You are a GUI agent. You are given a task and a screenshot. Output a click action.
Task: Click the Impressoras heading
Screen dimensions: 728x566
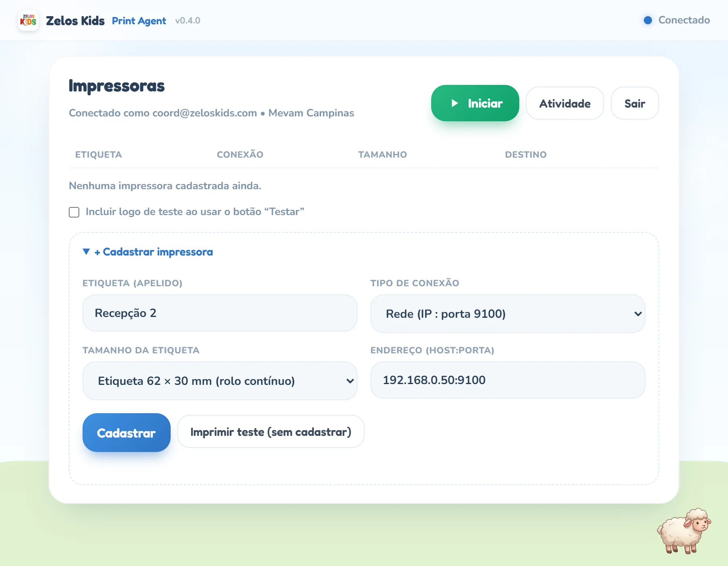(116, 86)
